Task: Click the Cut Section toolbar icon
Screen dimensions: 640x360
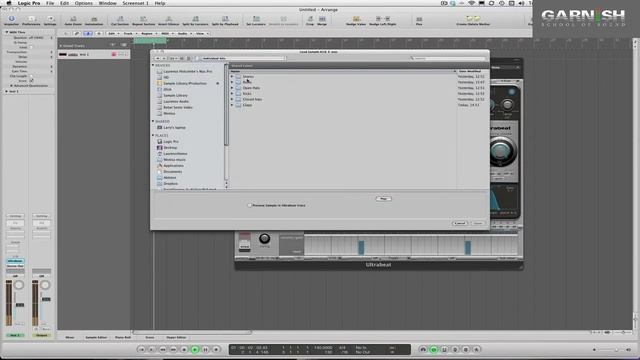Action: tap(120, 19)
